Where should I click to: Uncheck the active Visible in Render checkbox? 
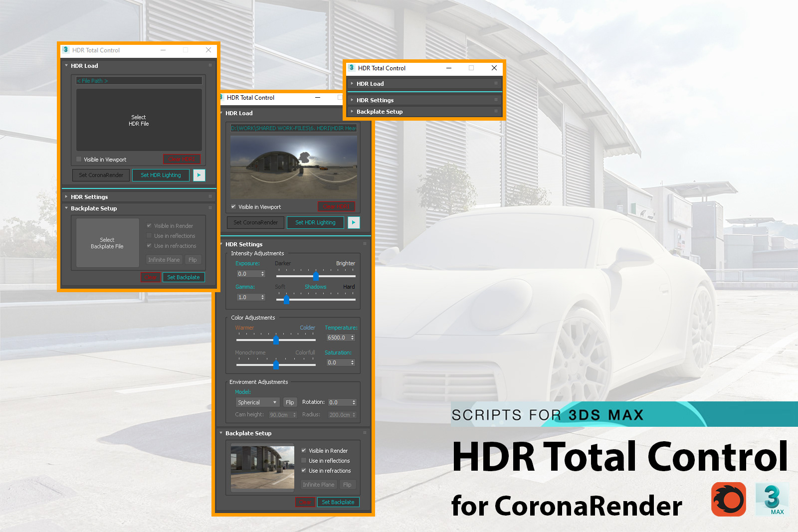(304, 451)
